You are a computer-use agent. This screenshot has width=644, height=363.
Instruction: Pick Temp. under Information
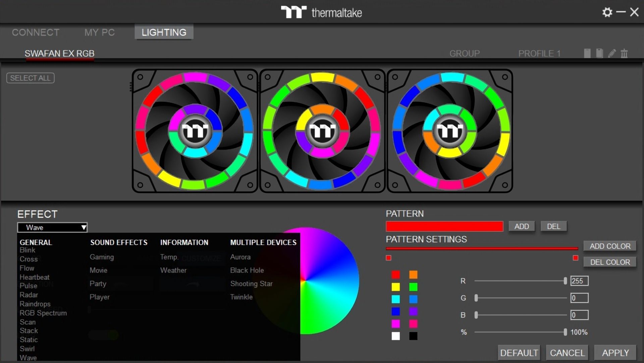click(169, 257)
